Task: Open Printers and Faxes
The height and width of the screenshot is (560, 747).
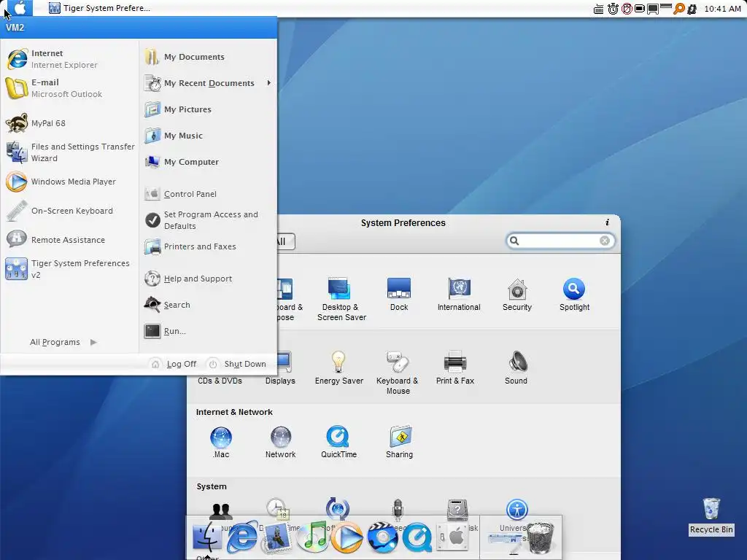Action: tap(208, 246)
